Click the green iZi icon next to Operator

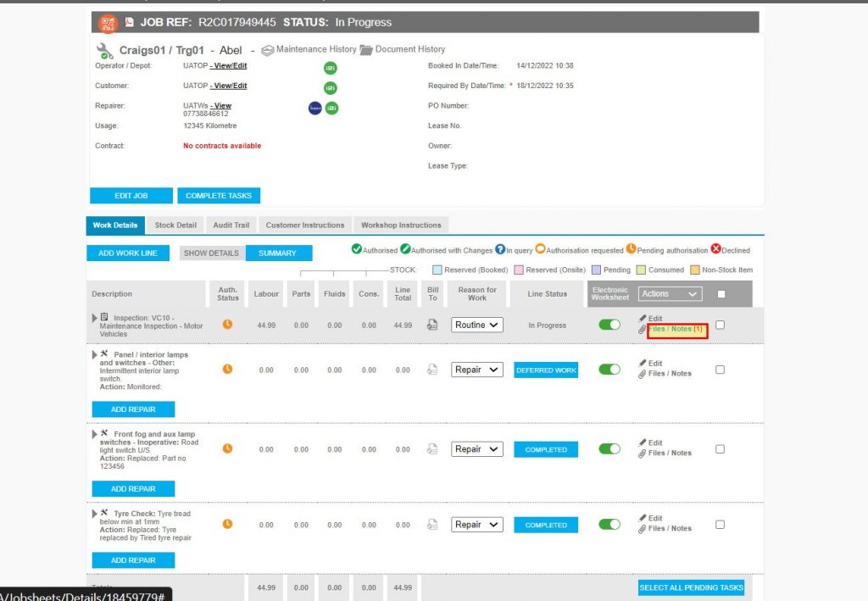coord(331,67)
